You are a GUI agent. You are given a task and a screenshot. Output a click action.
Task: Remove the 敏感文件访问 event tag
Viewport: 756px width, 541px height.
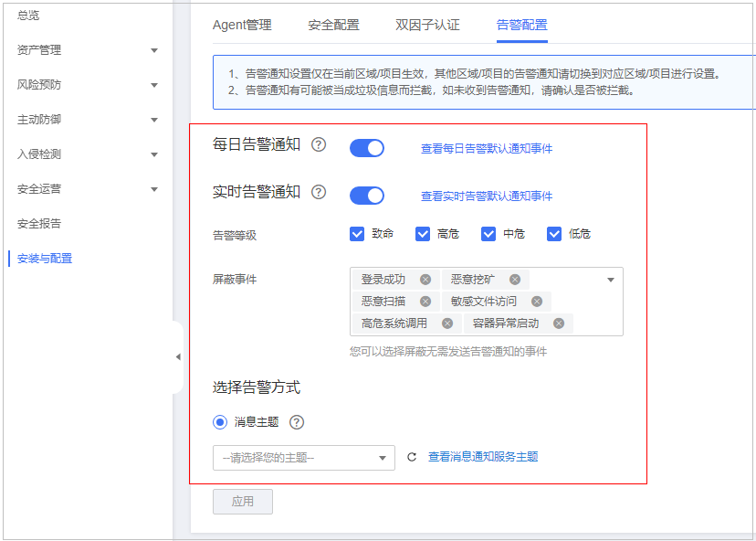[x=536, y=301]
